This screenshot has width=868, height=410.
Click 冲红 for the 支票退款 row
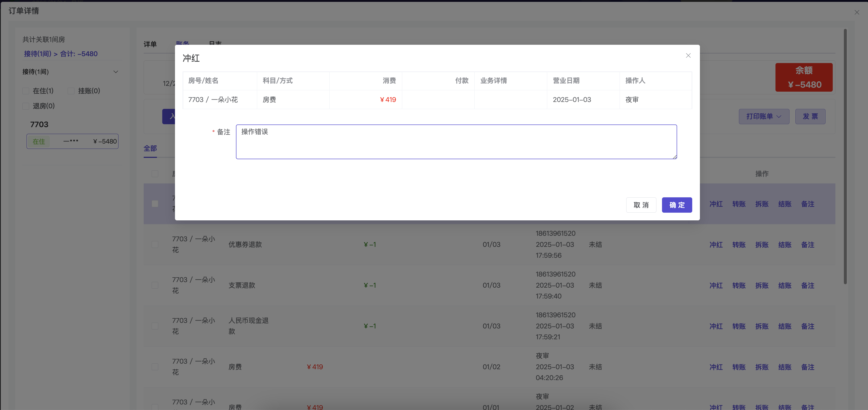tap(716, 286)
